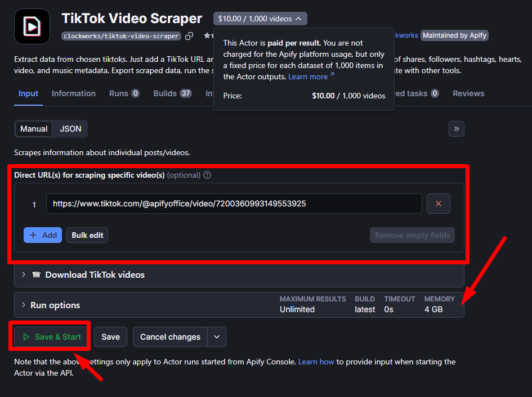Click the clockworks/tiktok-video-scraper slug text
532x397 pixels.
121,36
